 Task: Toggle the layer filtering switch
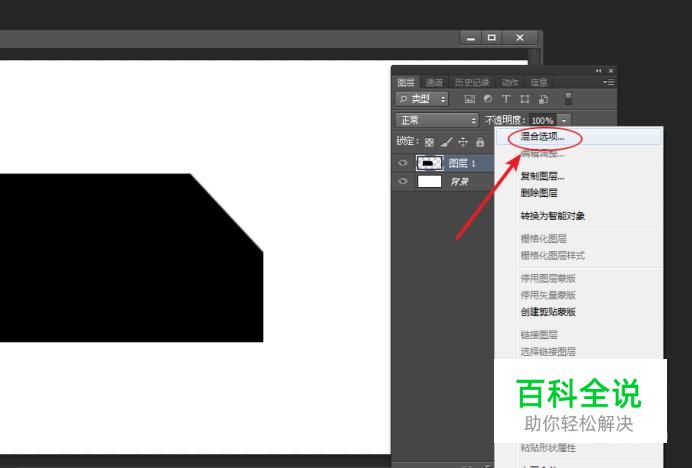tap(568, 99)
